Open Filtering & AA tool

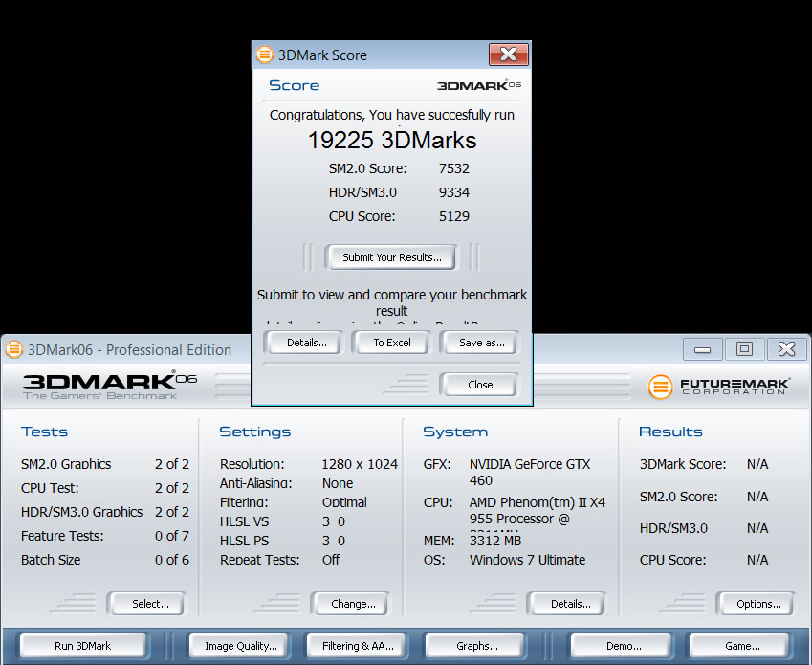(x=358, y=646)
